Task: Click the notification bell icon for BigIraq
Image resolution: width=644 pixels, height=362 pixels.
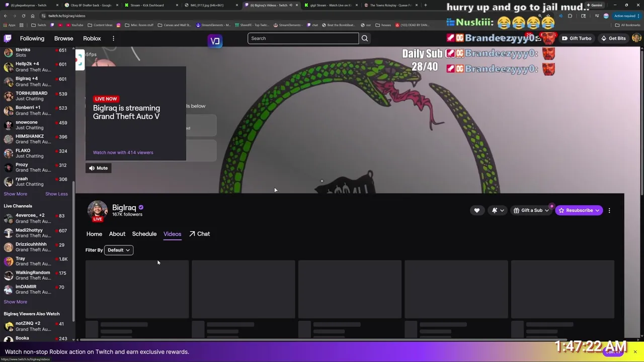Action: (495, 210)
